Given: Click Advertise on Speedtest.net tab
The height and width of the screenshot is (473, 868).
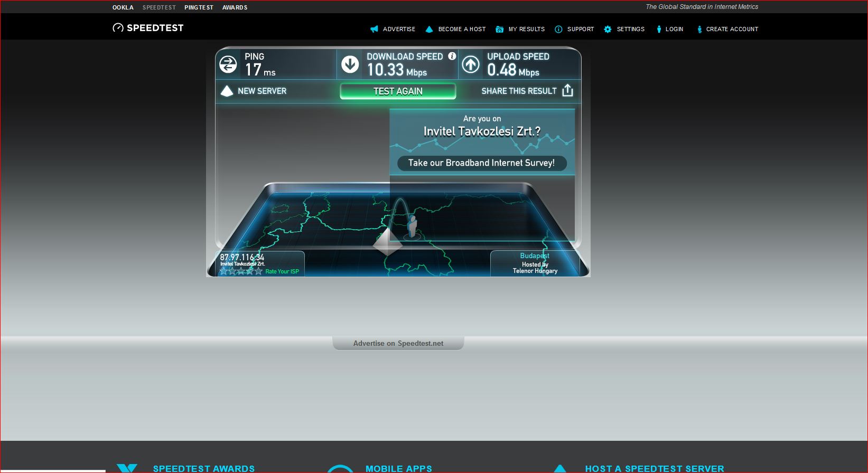Looking at the screenshot, I should 398,343.
